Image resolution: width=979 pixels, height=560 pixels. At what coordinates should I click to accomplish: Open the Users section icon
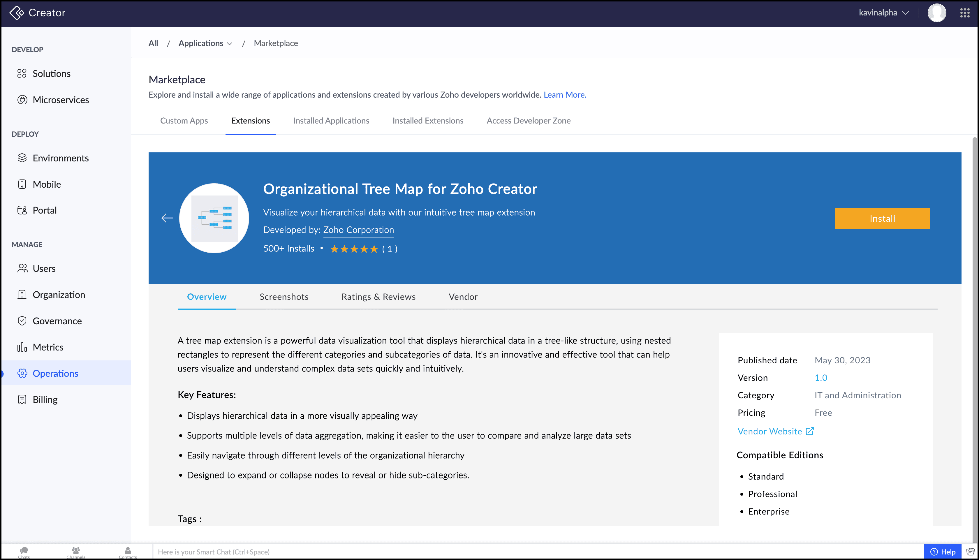tap(22, 268)
